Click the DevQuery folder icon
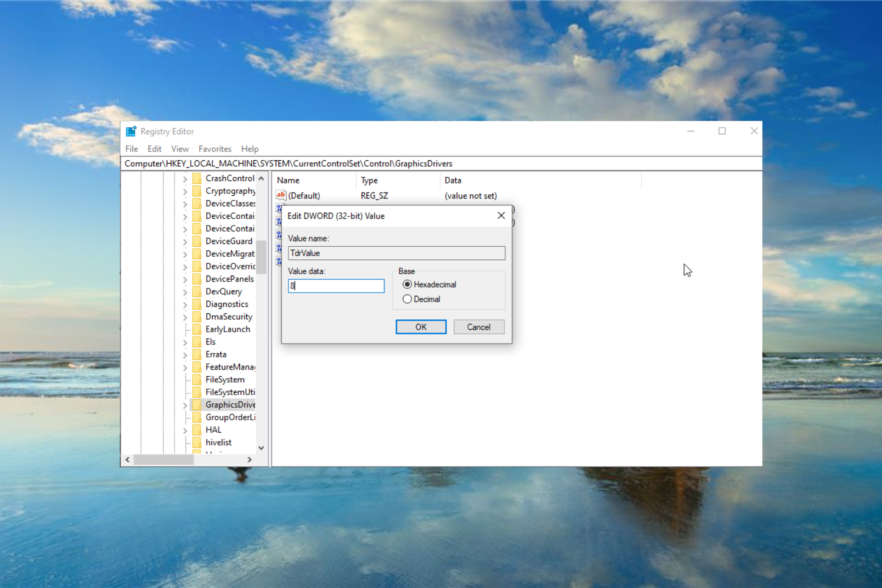 [197, 291]
